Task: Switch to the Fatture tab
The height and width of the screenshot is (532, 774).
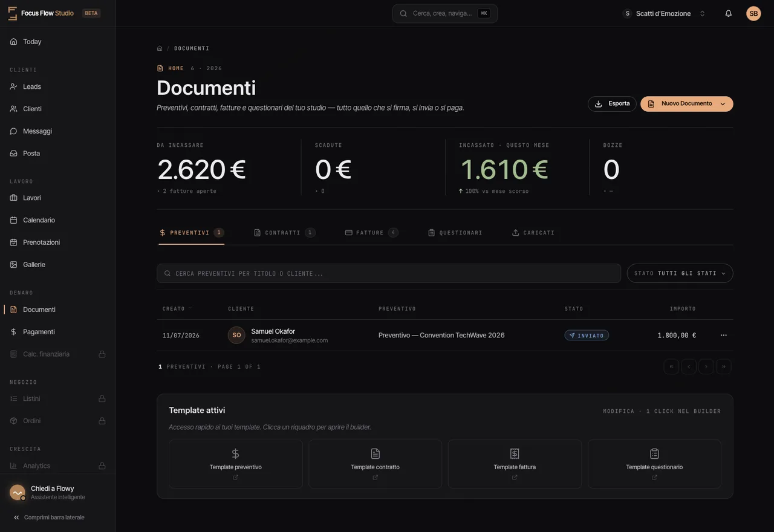Action: pos(371,233)
